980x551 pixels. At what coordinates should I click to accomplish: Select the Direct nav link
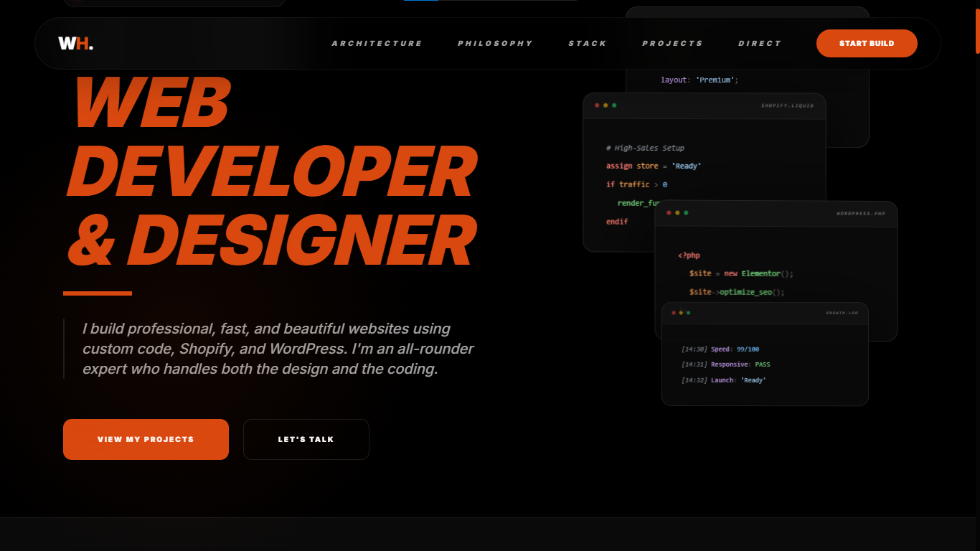tap(760, 43)
